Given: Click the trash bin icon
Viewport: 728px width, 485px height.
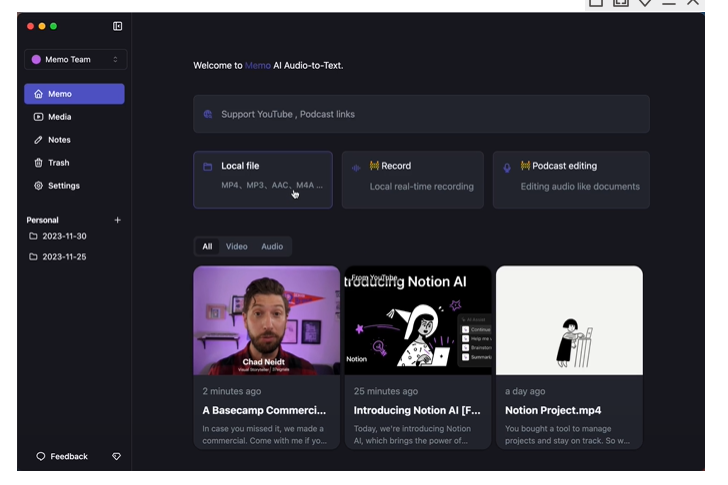Looking at the screenshot, I should coord(39,163).
